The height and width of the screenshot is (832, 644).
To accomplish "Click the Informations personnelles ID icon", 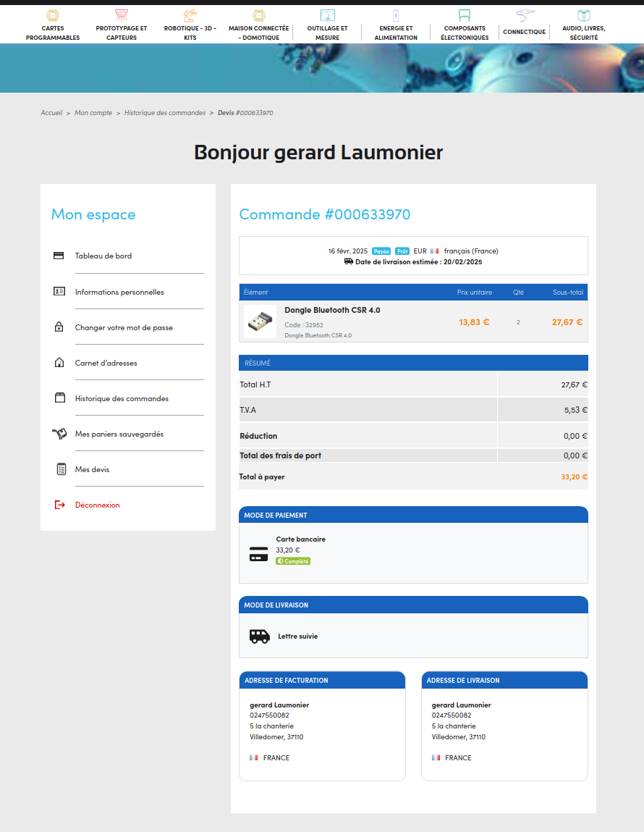I will [x=59, y=292].
